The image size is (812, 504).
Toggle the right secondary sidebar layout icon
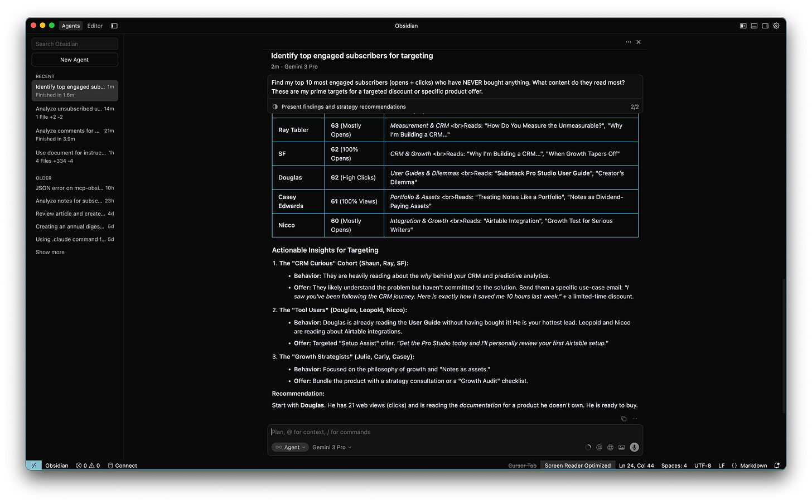point(765,26)
